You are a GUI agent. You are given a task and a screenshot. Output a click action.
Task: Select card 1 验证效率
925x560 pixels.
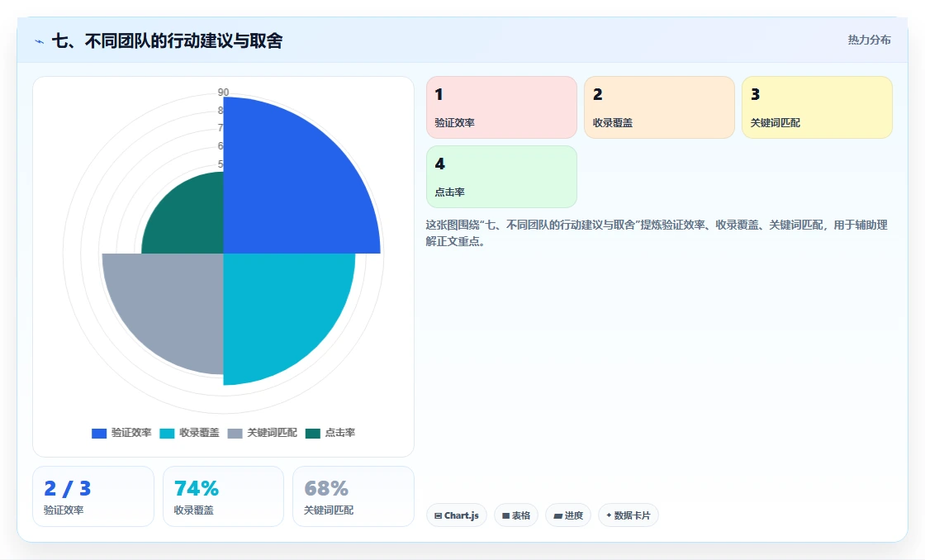pos(501,107)
